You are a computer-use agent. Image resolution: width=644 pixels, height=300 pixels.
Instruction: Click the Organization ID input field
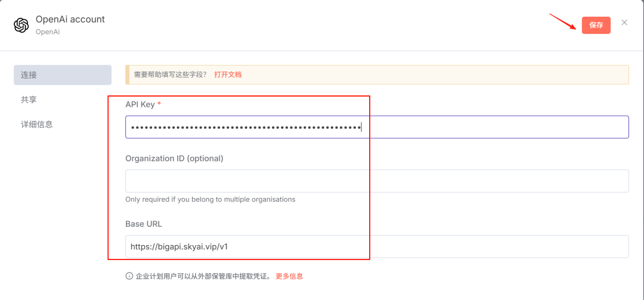(377, 181)
